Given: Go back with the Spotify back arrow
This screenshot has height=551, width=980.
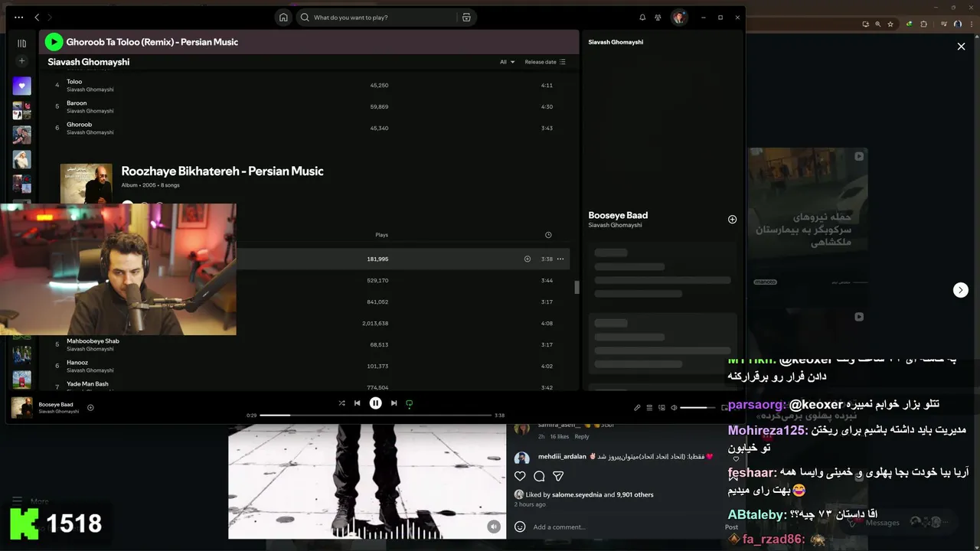Looking at the screenshot, I should [x=37, y=17].
